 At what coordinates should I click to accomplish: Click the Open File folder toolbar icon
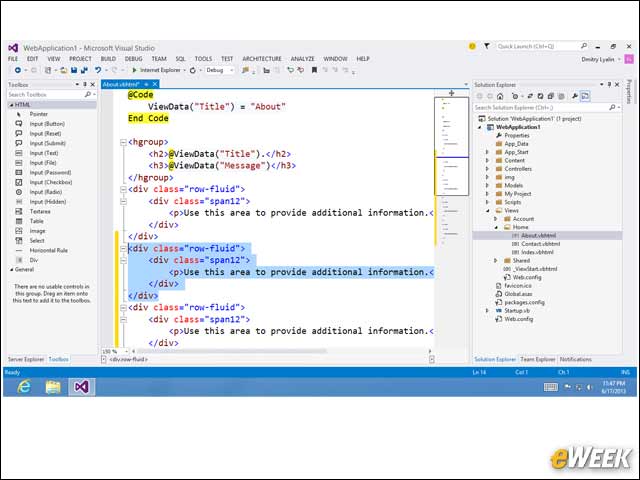tap(63, 70)
